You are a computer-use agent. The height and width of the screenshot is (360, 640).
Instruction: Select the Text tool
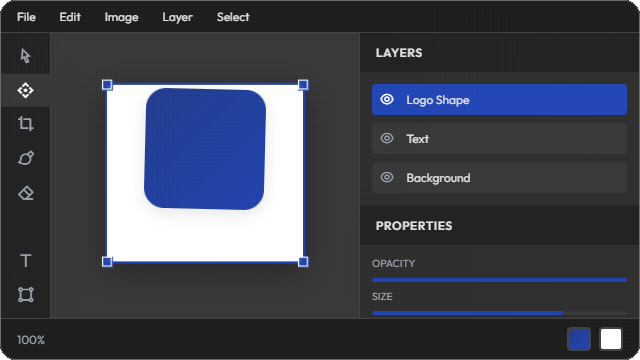(x=25, y=260)
